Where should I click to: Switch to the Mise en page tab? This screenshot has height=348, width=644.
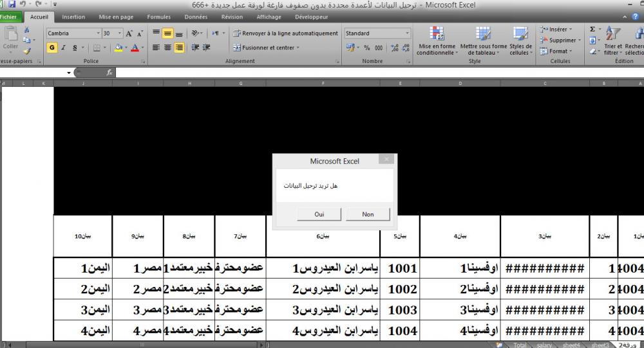click(x=116, y=17)
